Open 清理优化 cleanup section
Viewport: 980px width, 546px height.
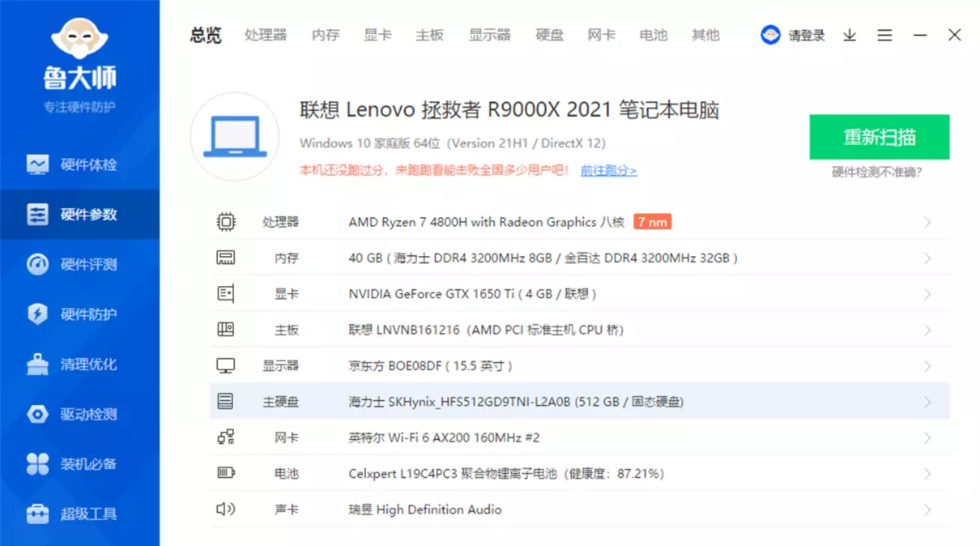[79, 365]
